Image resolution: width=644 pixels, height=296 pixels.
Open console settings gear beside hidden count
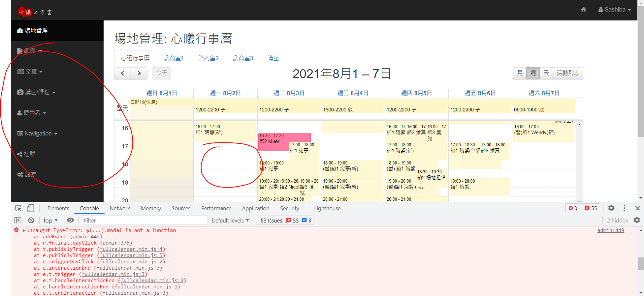[637, 220]
